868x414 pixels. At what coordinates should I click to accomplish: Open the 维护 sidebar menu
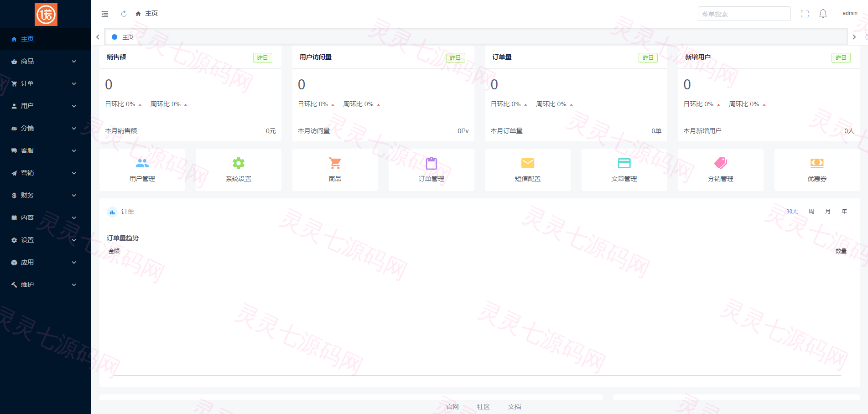tap(46, 285)
